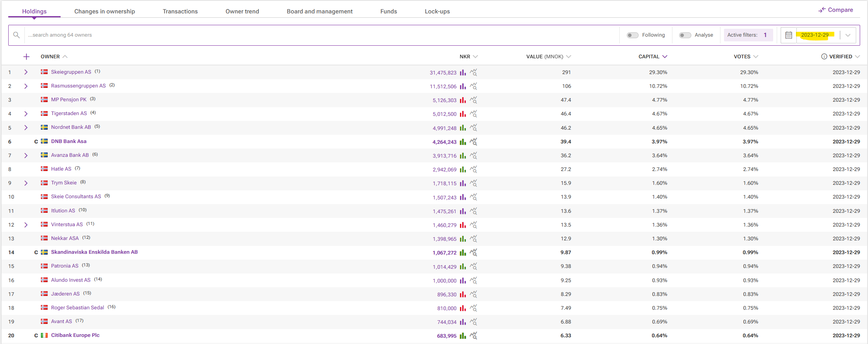Open bar chart icon for Skeiegruppen AS
Viewport: 868px width, 344px height.
pyautogui.click(x=463, y=73)
